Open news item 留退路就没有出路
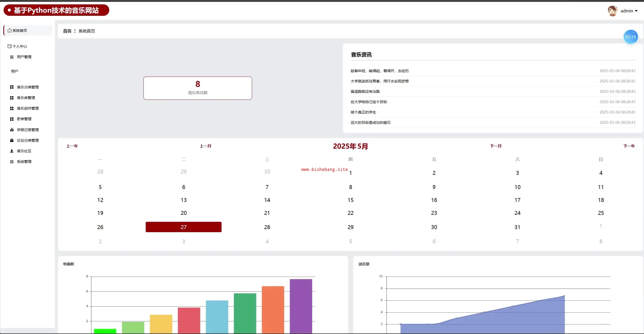The image size is (644, 334). pos(365,92)
